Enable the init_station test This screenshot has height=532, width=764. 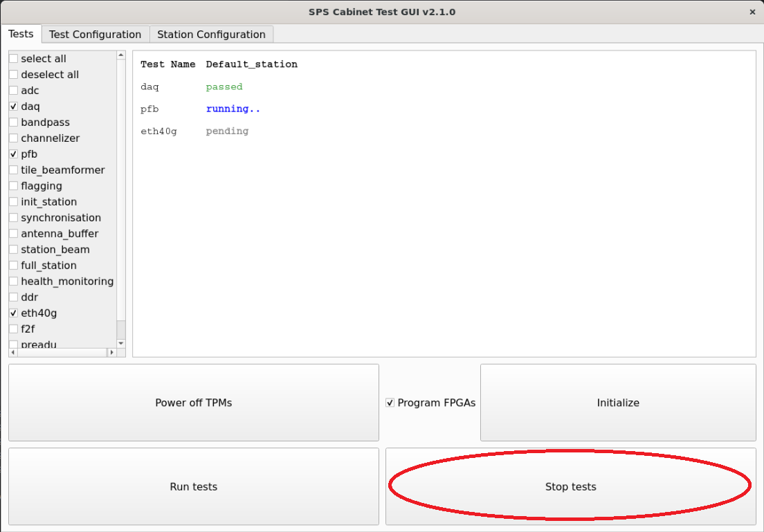click(x=13, y=201)
